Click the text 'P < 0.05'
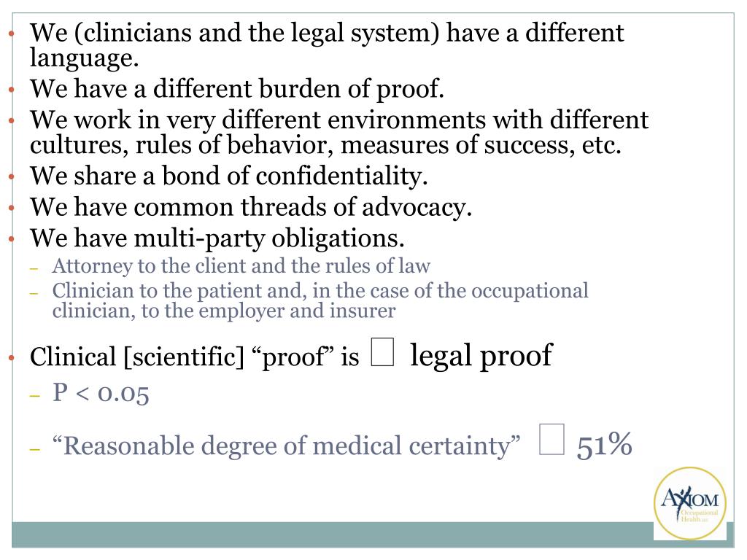 [101, 393]
